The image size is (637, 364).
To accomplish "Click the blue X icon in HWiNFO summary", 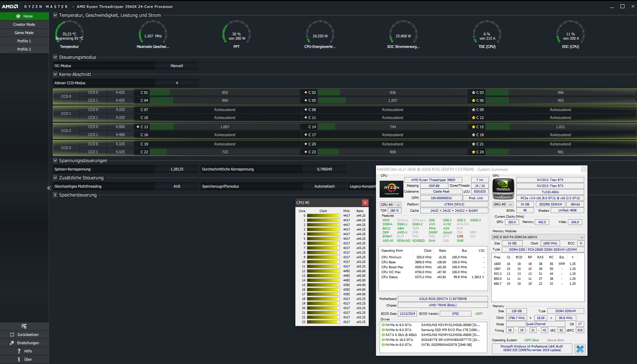I will point(580,349).
